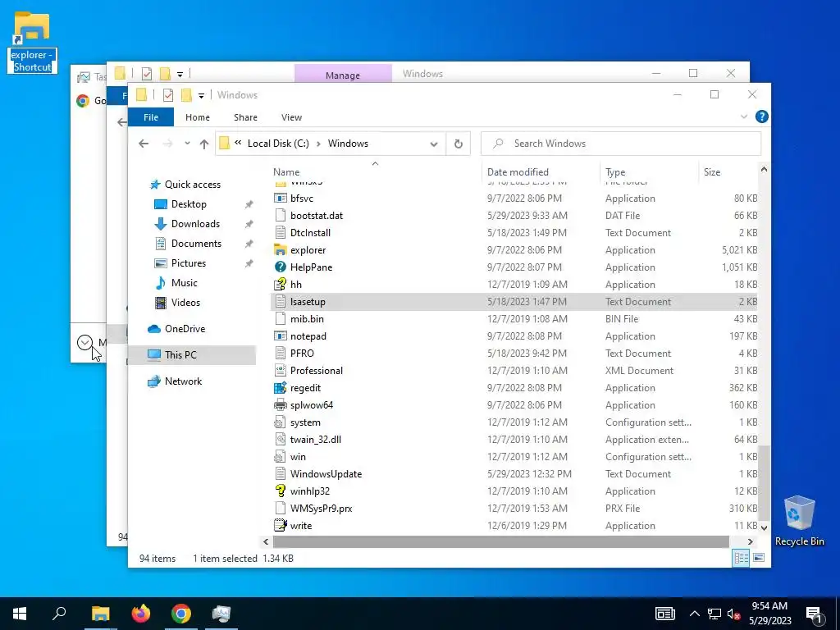Open the address bar history dropdown
Image resolution: width=840 pixels, height=630 pixels.
coord(434,144)
